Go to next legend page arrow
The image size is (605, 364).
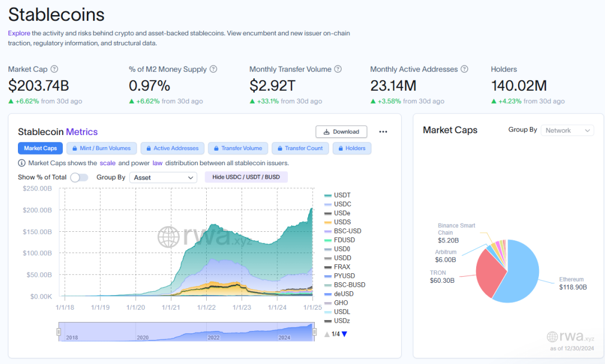pos(345,334)
